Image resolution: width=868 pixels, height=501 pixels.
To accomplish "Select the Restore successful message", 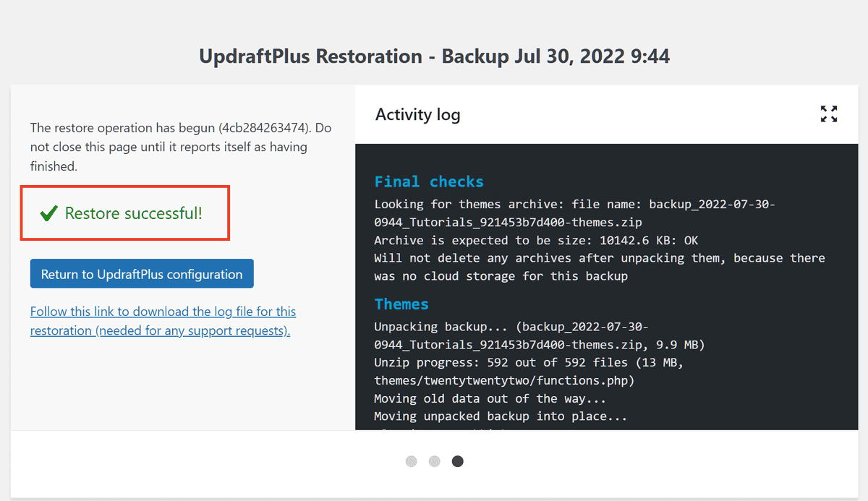I will coord(132,213).
